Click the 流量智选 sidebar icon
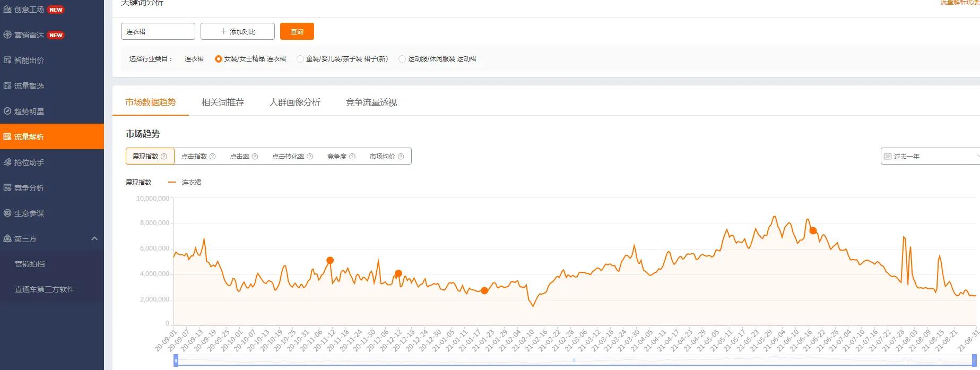The image size is (980, 370). 7,86
